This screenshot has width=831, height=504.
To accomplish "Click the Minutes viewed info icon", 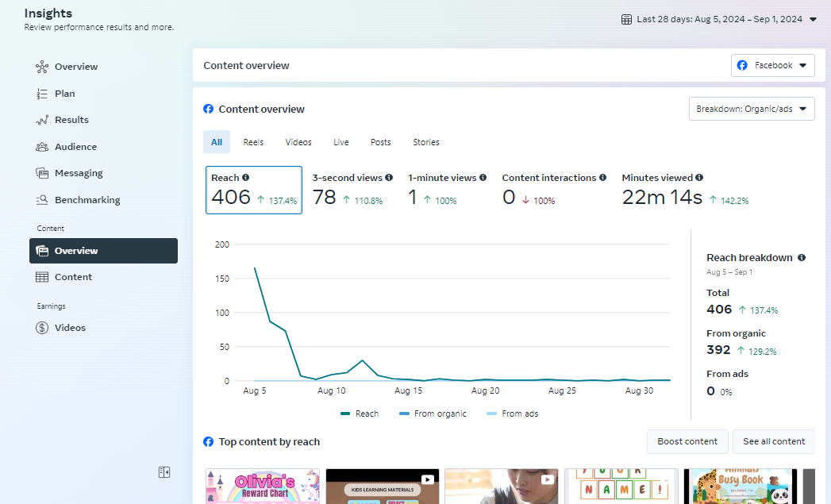I will (699, 178).
